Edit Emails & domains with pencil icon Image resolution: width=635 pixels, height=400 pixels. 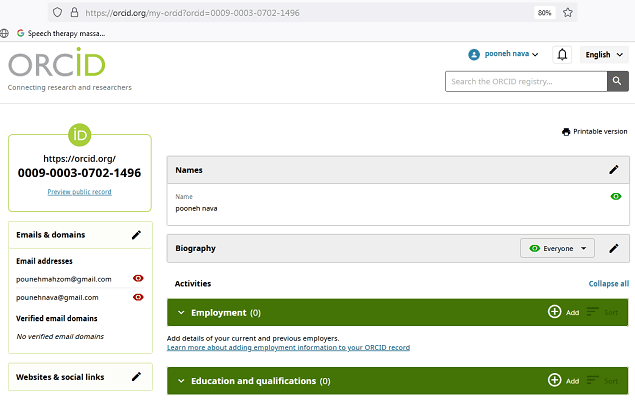136,235
